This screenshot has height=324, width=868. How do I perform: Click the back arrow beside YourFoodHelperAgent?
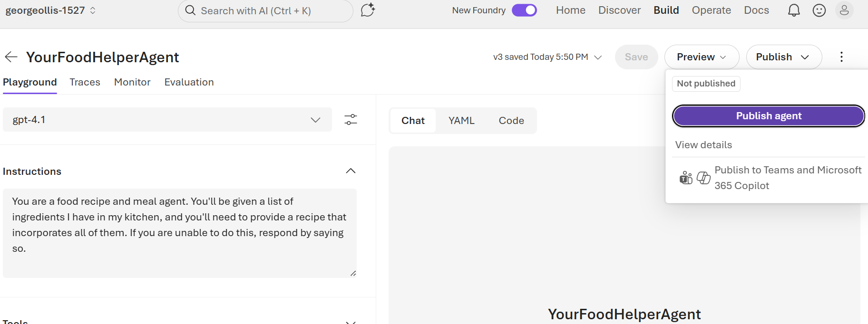click(11, 57)
